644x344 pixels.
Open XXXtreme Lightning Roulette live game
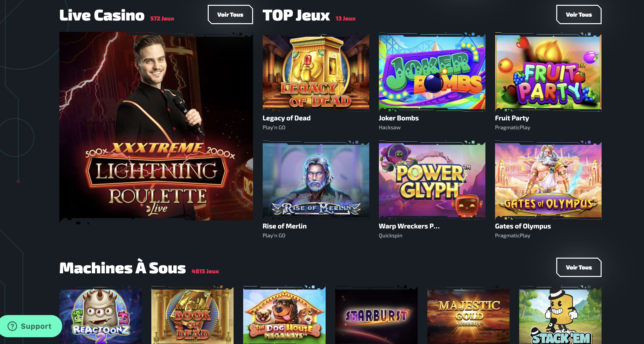pyautogui.click(x=156, y=126)
